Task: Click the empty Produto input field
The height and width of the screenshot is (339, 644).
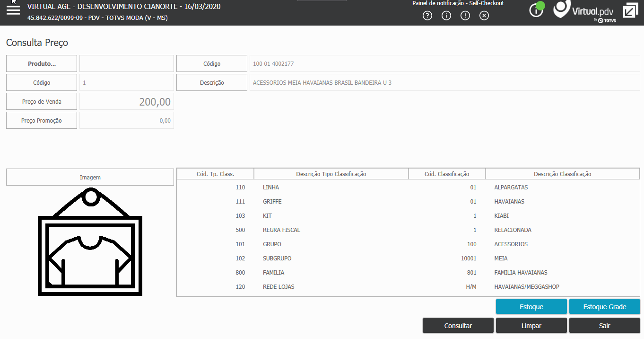Action: click(127, 63)
